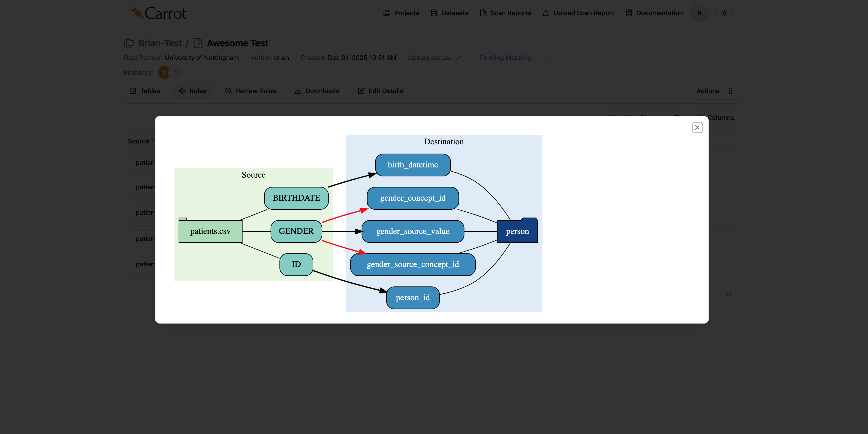Click the Upload Scan Report icon
Image resolution: width=868 pixels, height=434 pixels.
(546, 13)
